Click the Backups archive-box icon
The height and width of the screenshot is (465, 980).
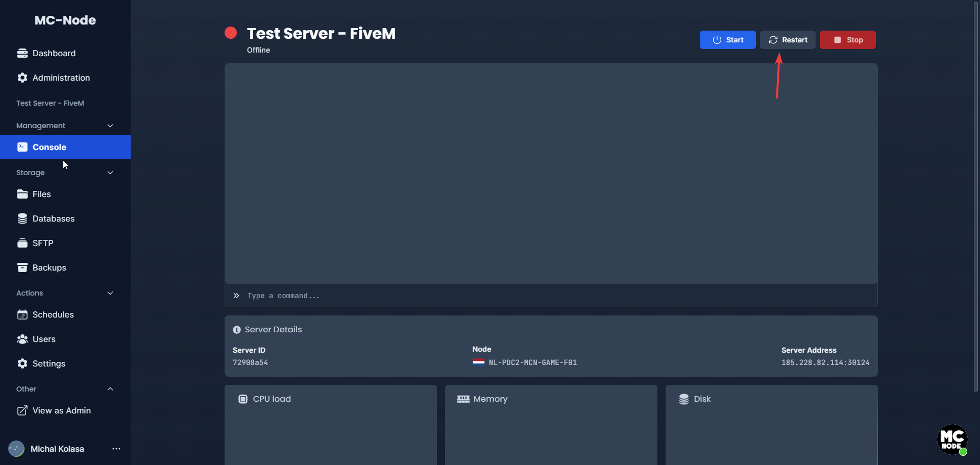coord(22,267)
